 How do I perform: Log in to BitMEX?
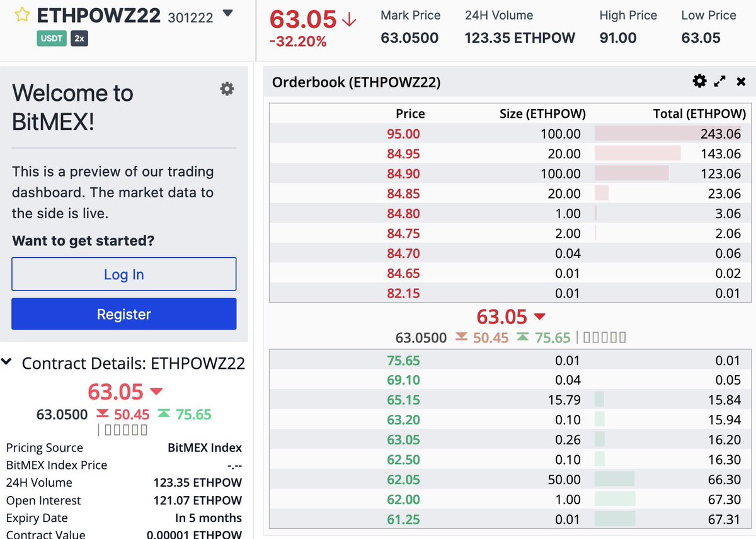point(123,274)
